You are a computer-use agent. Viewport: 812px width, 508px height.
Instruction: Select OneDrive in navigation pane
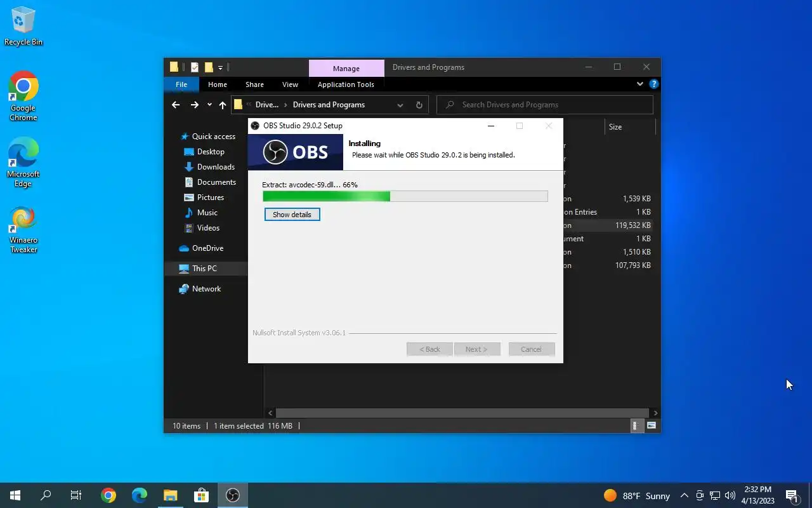click(x=201, y=248)
